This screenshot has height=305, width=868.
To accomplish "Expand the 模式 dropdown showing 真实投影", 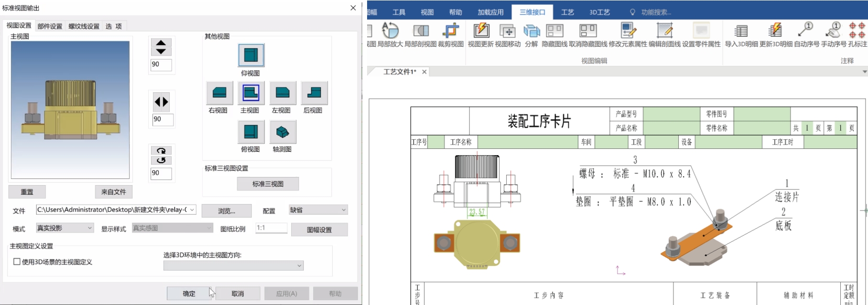I will (x=65, y=228).
